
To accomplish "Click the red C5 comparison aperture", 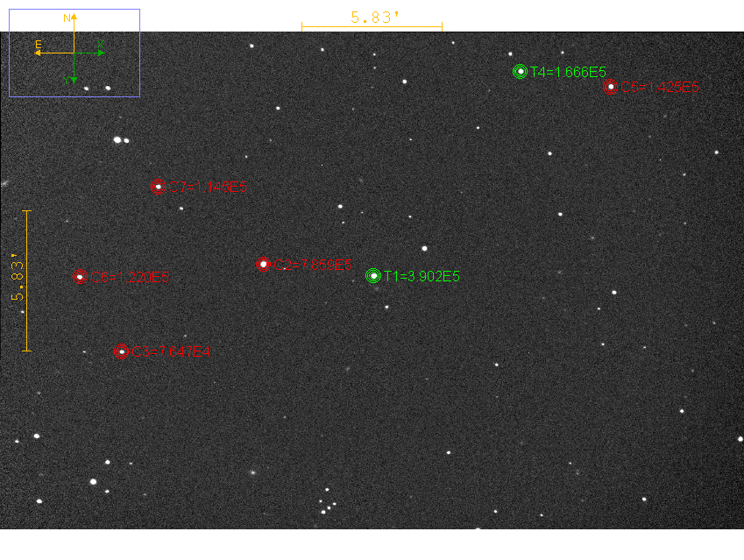I will 610,86.
